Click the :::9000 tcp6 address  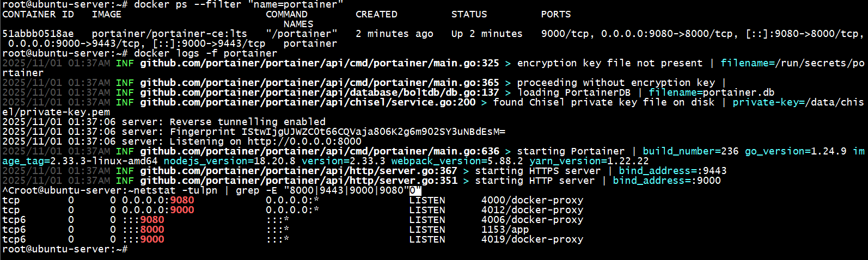[x=143, y=239]
